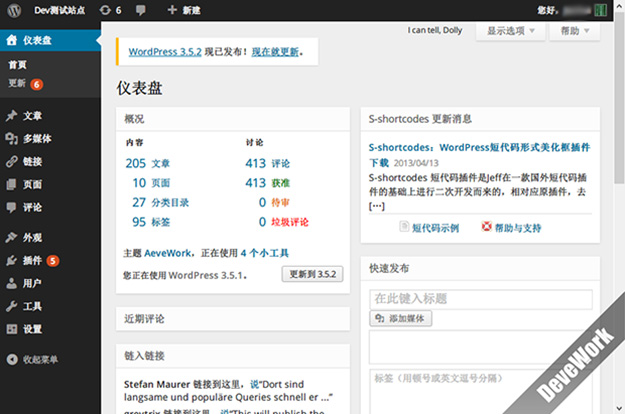Click the 仪表盘 house icon
Screen dimensions: 625x414
[12, 40]
